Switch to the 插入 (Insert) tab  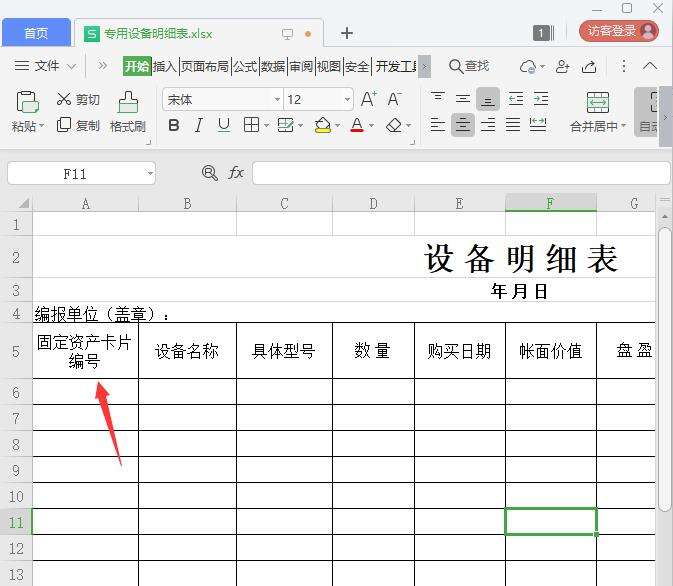pos(164,66)
